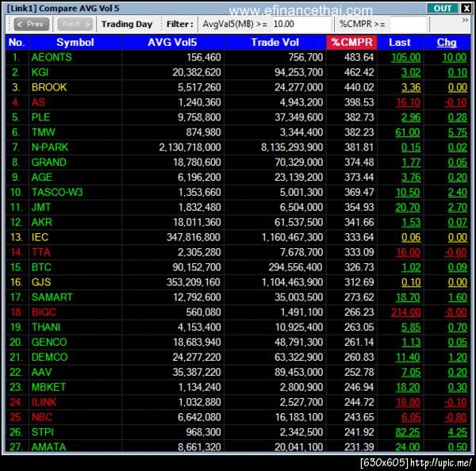Select the DEMCO symbol

pyautogui.click(x=49, y=357)
